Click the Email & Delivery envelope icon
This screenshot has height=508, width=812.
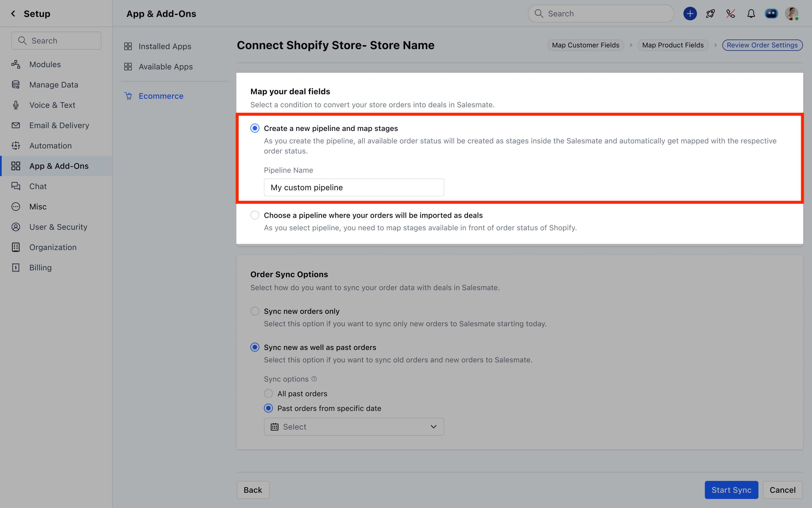(16, 125)
